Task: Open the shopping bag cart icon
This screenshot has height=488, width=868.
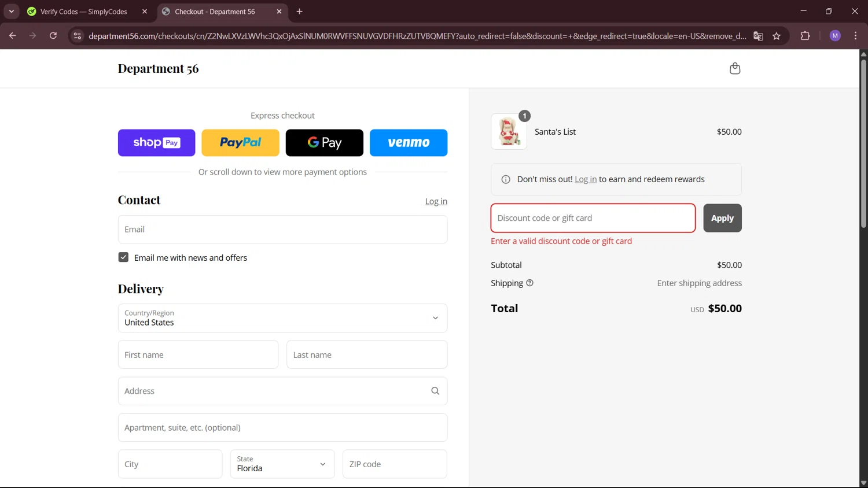Action: coord(734,68)
